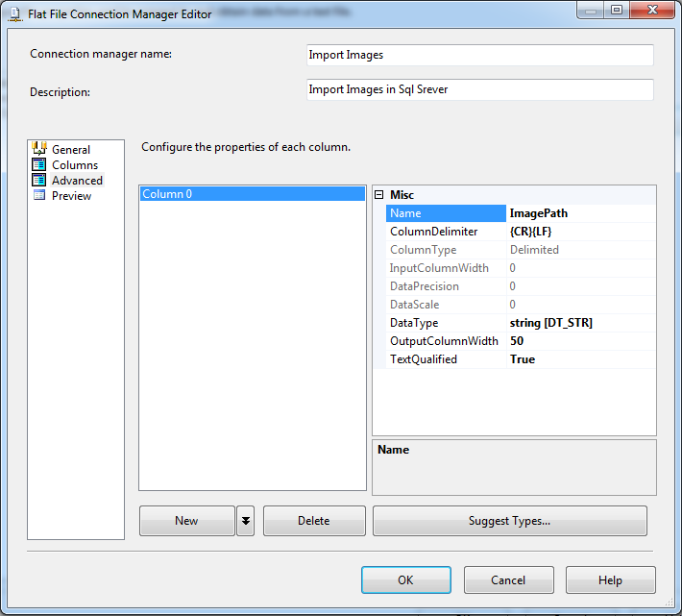Select the InputColumnWidth property
The image size is (682, 616).
pos(446,268)
